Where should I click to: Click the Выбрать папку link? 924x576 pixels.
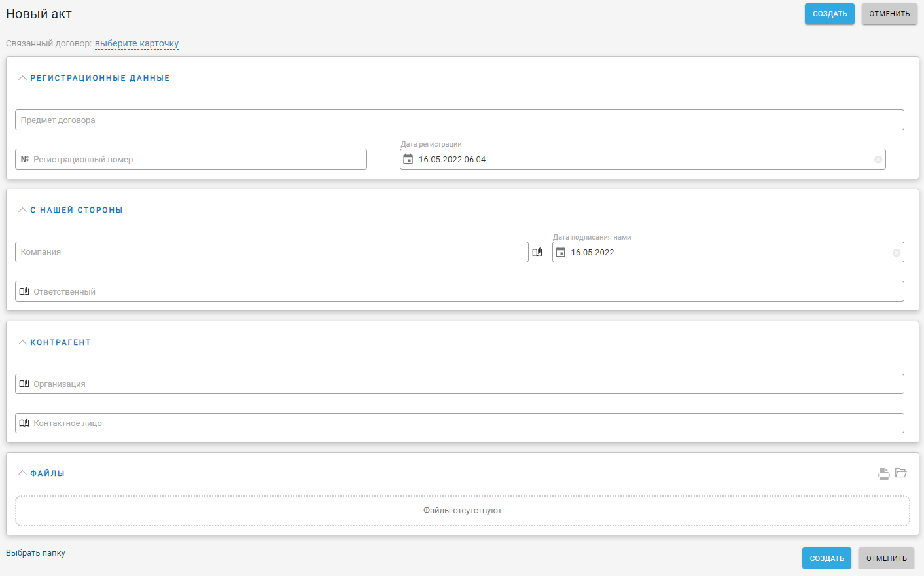(35, 553)
